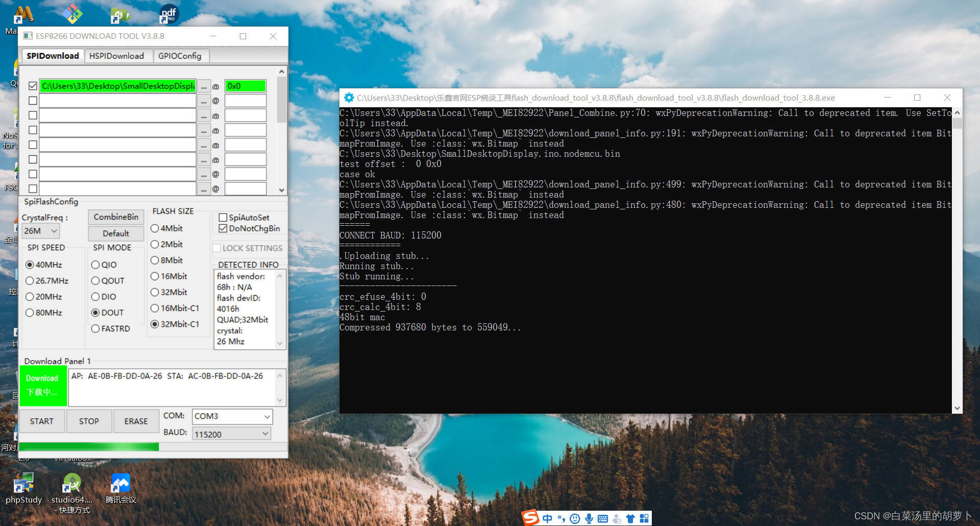Screen dimensions: 980x526
Task: Toggle the LOCK SETTINGS checkbox
Action: 217,248
